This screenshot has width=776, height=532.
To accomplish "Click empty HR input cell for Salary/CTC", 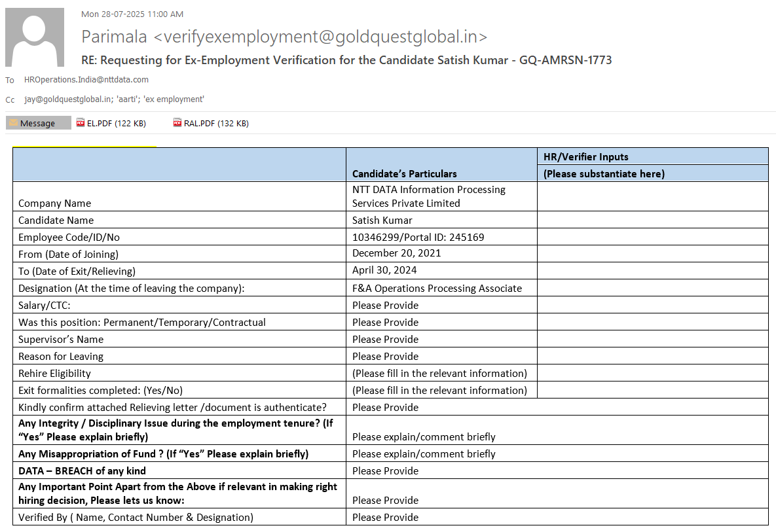I will [653, 305].
